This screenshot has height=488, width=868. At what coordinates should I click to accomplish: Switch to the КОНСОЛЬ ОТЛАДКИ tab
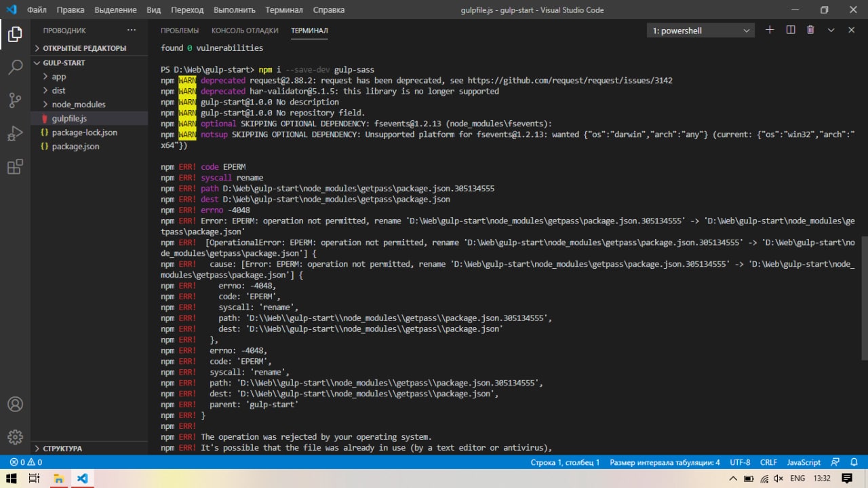pyautogui.click(x=245, y=31)
